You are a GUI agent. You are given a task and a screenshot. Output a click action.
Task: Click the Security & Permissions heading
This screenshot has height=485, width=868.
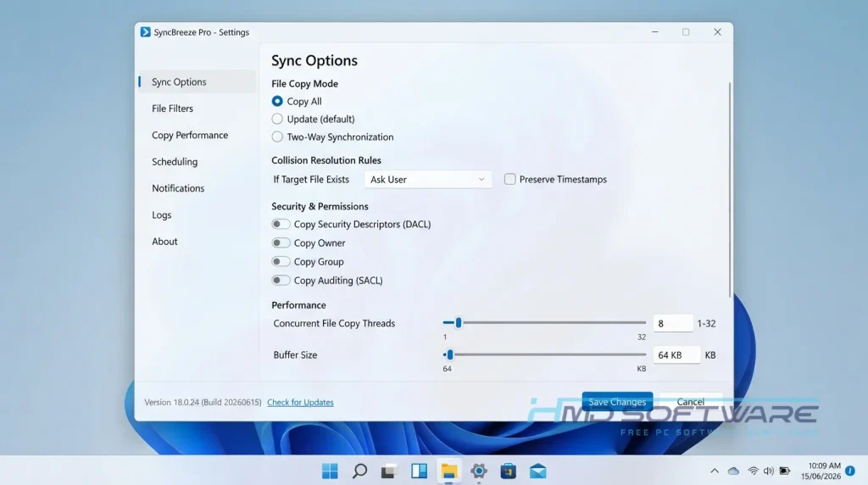pyautogui.click(x=320, y=207)
